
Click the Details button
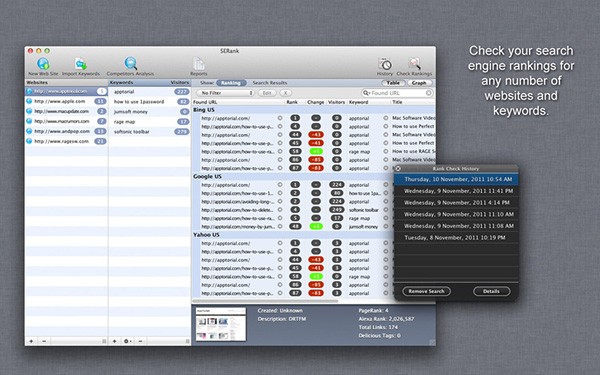coord(491,291)
